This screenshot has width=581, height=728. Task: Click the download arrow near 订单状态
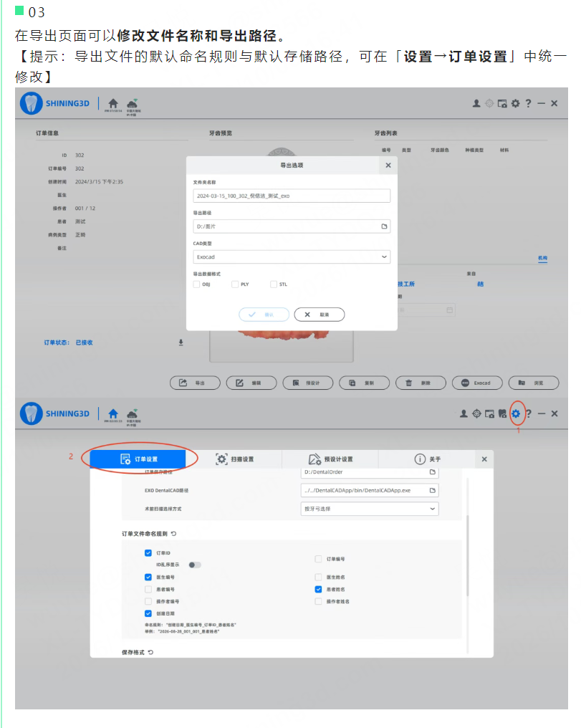[x=181, y=343]
